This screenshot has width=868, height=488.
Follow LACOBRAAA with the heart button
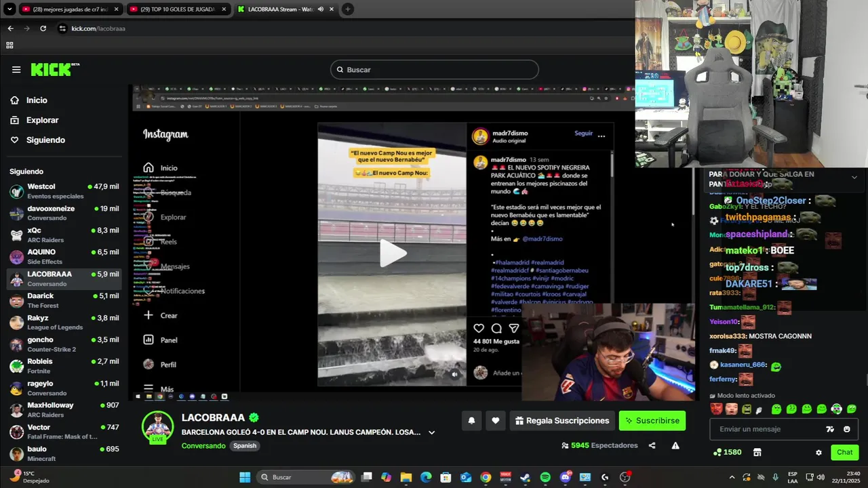496,420
